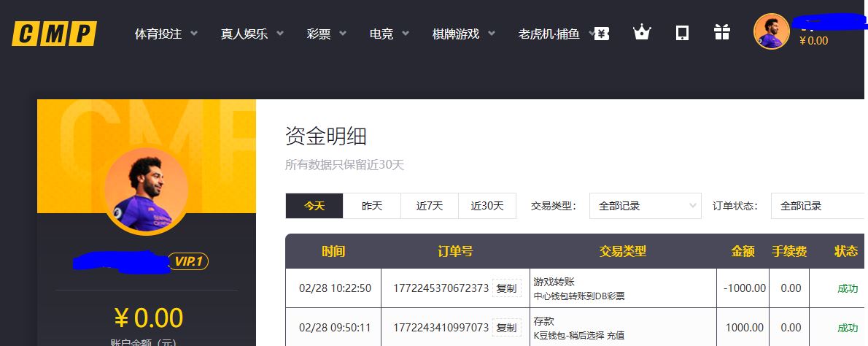The image size is (868, 346).
Task: Click the gift box promotions icon
Action: click(x=721, y=33)
